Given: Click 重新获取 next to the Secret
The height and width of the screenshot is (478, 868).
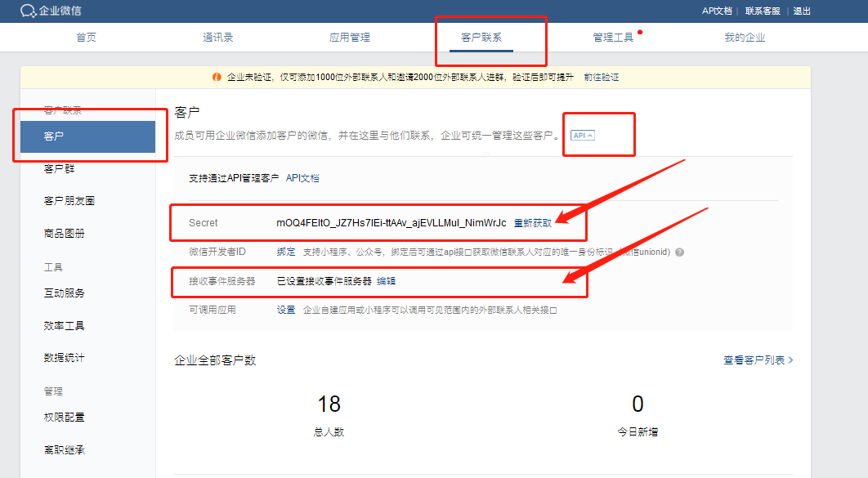Looking at the screenshot, I should pyautogui.click(x=533, y=223).
